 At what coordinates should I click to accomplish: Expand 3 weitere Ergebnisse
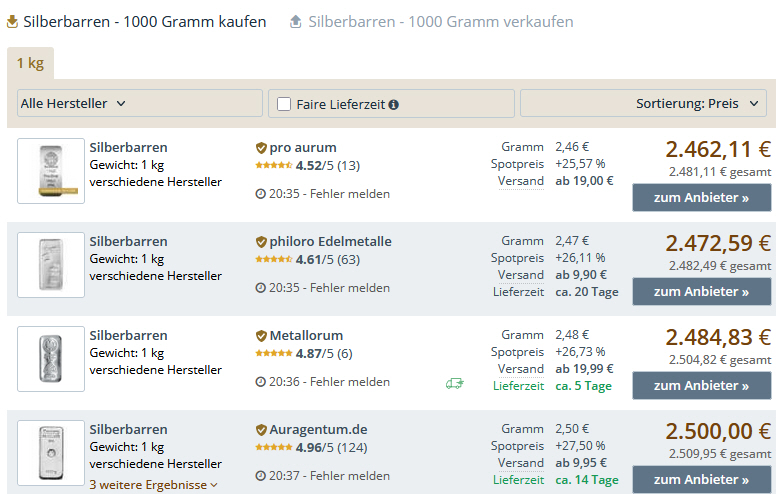coord(153,485)
